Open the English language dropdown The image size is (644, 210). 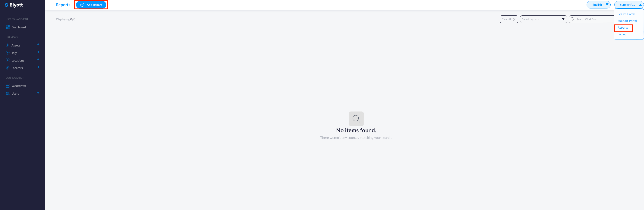pyautogui.click(x=598, y=5)
